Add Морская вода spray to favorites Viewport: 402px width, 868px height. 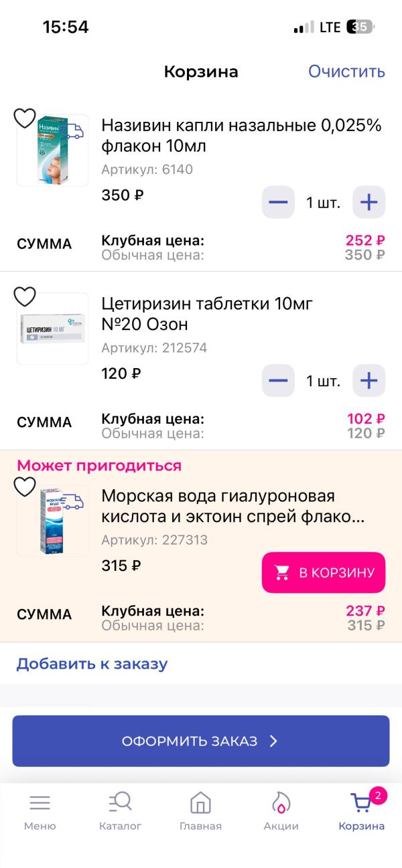pyautogui.click(x=25, y=487)
